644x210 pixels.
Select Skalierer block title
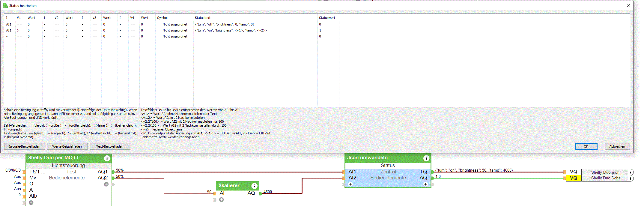[229, 186]
